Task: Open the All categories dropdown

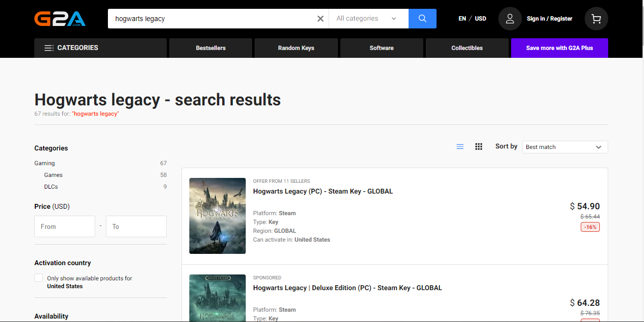Action: click(368, 19)
